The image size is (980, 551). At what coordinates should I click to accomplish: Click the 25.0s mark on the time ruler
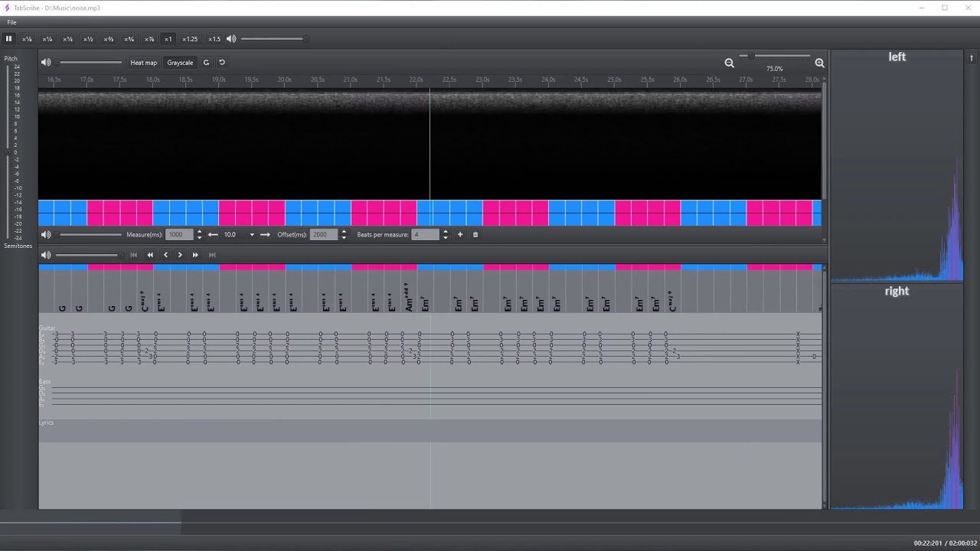(614, 80)
